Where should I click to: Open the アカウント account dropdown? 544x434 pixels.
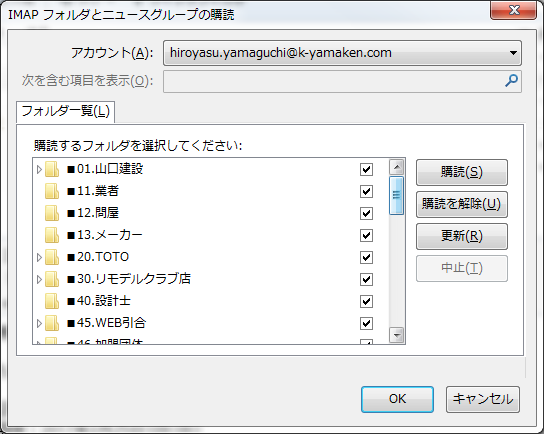342,53
